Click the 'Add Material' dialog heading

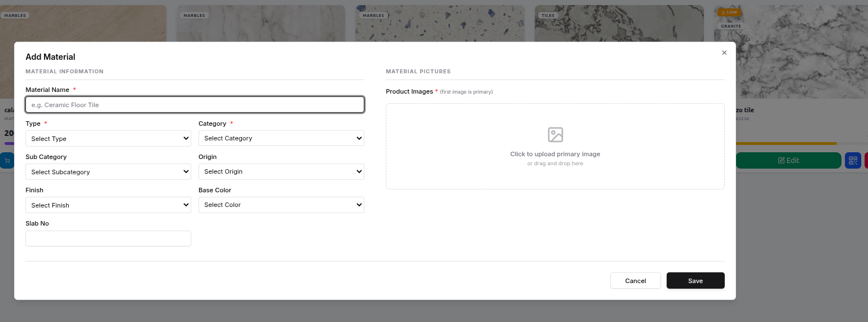50,57
